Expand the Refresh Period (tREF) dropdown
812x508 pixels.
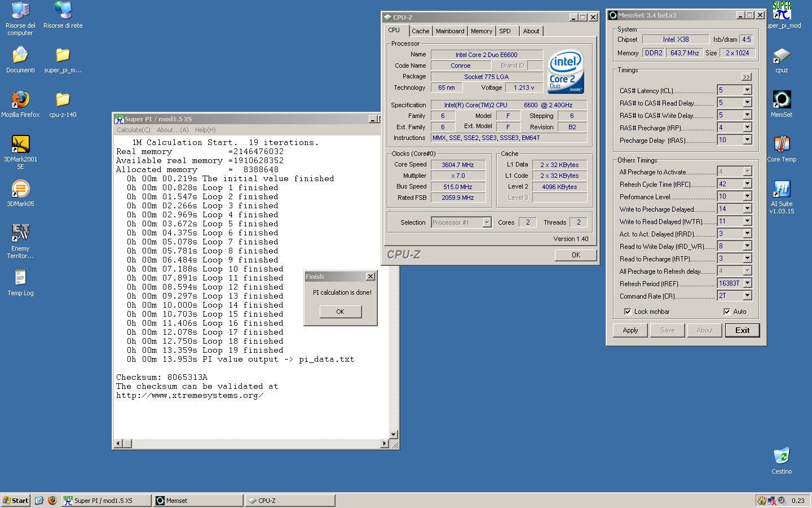(x=747, y=283)
